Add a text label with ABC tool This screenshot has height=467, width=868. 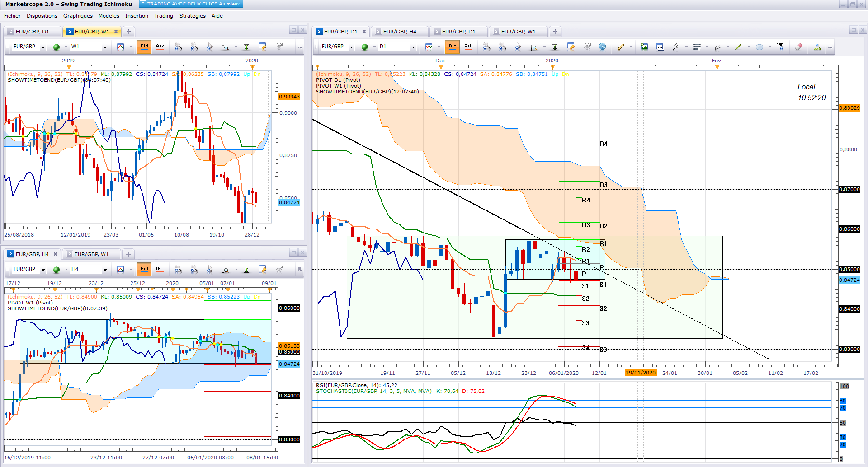coord(780,47)
